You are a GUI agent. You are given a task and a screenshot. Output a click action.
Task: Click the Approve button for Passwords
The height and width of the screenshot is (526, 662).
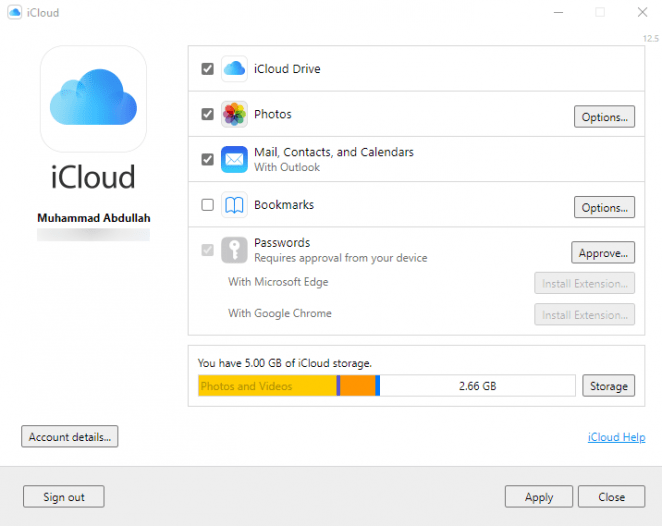tap(603, 253)
